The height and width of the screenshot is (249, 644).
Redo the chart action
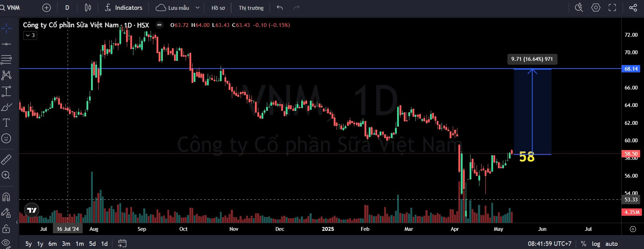pyautogui.click(x=296, y=8)
